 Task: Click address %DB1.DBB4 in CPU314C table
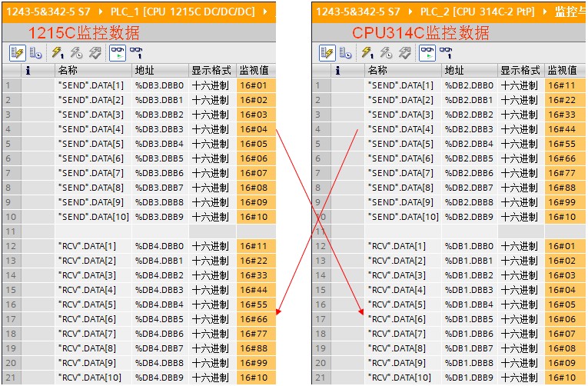pos(470,304)
